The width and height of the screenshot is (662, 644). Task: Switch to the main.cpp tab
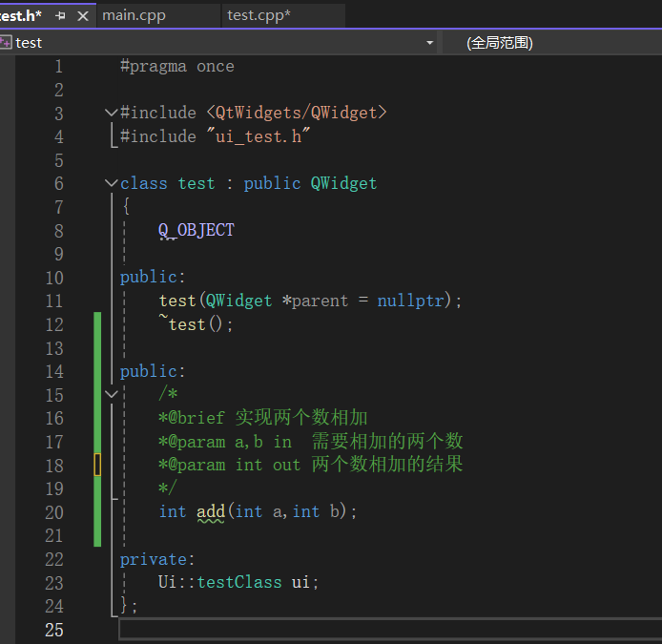click(134, 15)
